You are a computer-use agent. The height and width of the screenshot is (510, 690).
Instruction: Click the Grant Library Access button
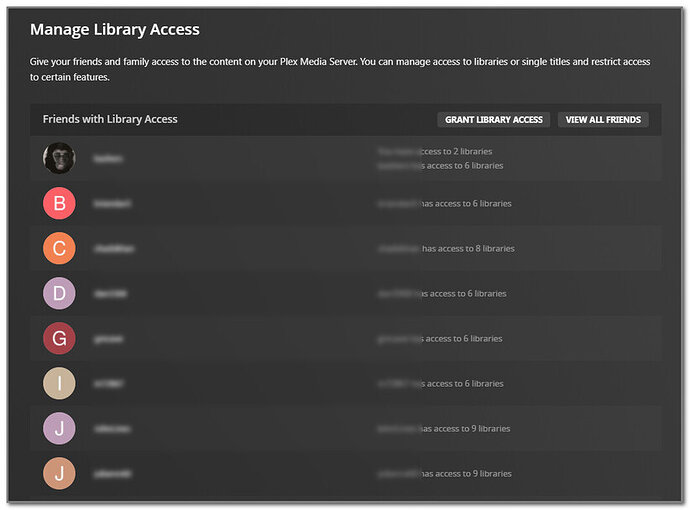[493, 120]
